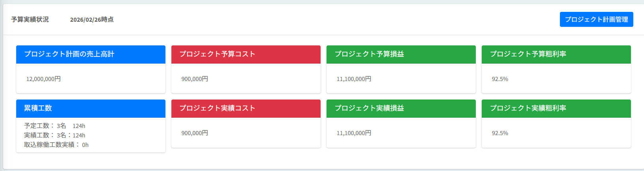Click the 実績工数 line in 累積工数

[54, 135]
